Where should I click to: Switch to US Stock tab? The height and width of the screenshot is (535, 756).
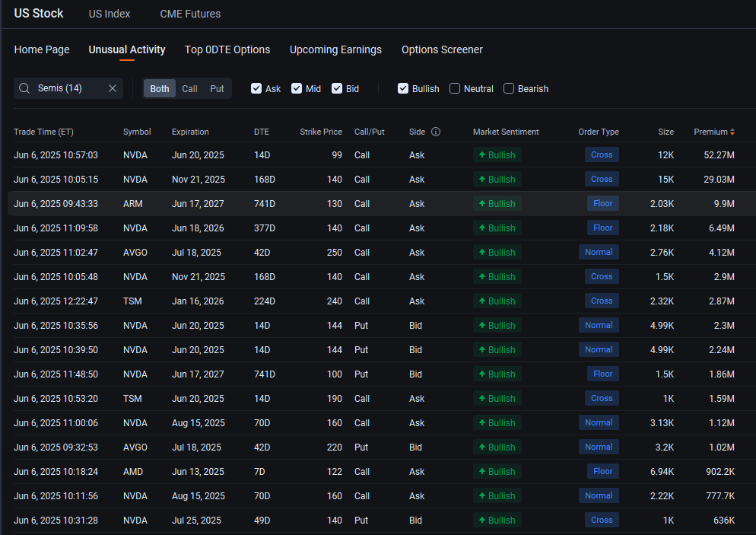(x=39, y=14)
